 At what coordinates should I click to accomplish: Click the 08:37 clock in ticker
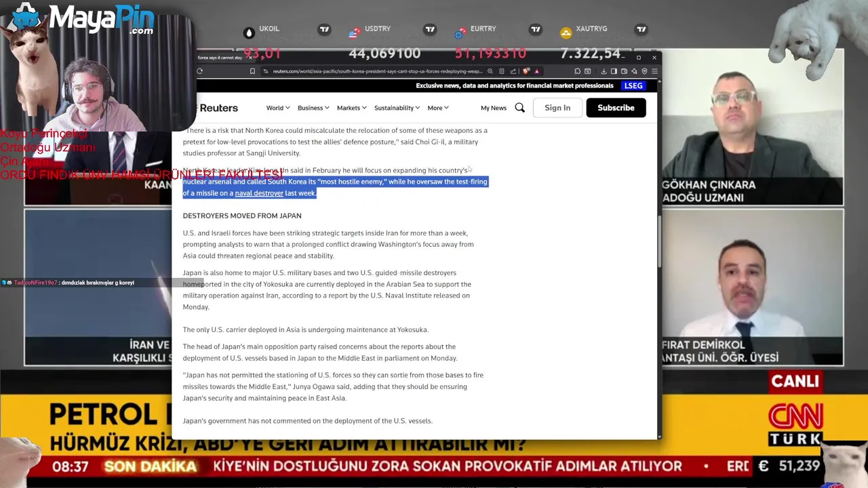pos(71,467)
